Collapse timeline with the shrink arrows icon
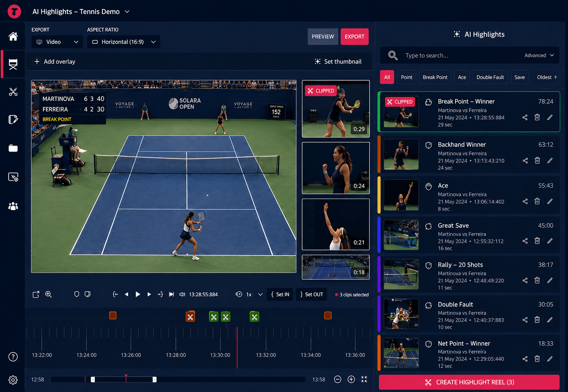 click(x=364, y=379)
